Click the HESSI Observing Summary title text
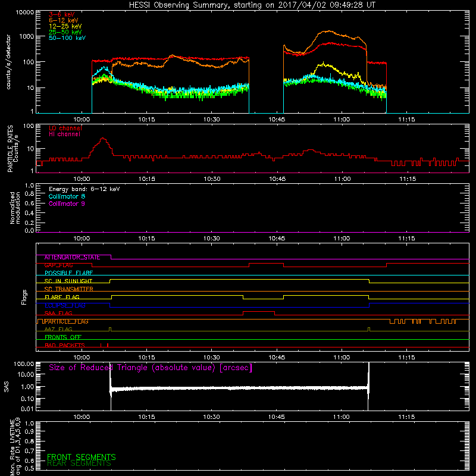The width and height of the screenshot is (476, 476). (252, 5)
